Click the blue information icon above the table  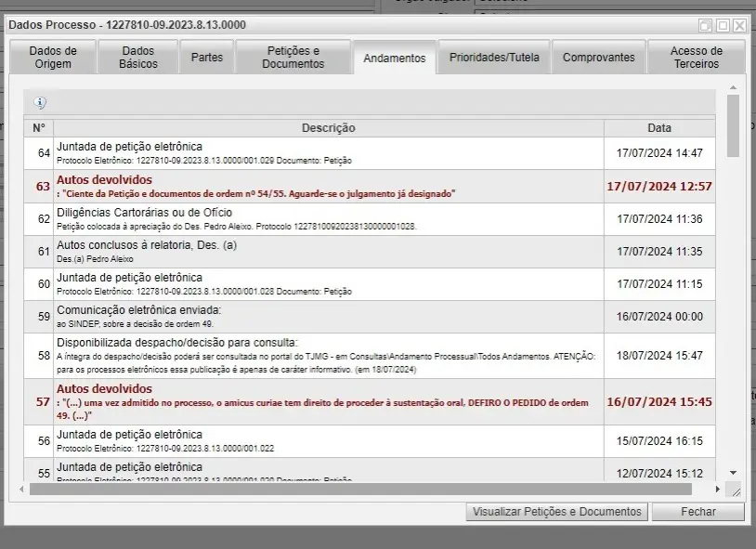tap(40, 103)
